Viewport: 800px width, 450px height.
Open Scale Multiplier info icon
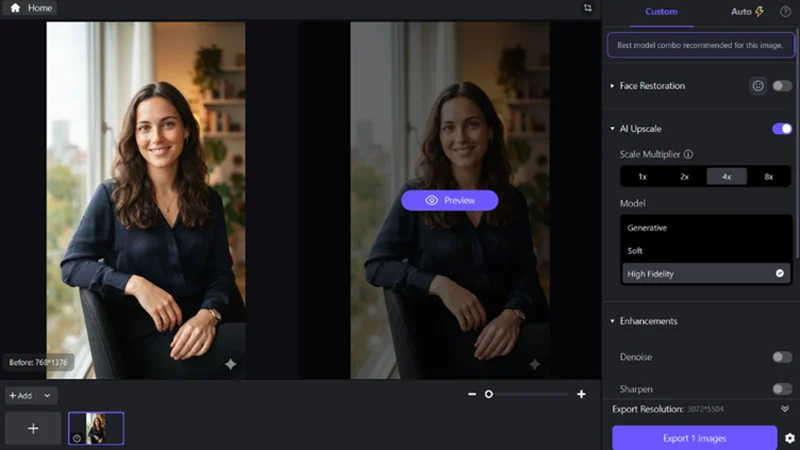tap(688, 154)
